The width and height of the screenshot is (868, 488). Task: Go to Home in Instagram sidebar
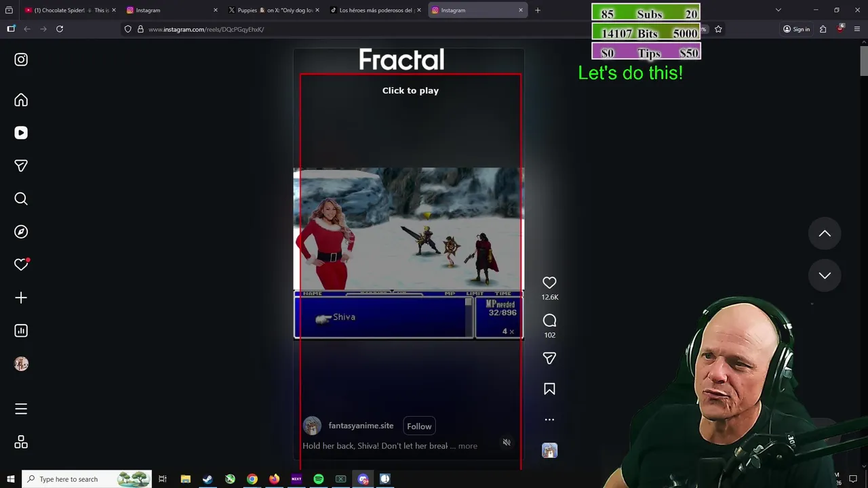pyautogui.click(x=21, y=100)
